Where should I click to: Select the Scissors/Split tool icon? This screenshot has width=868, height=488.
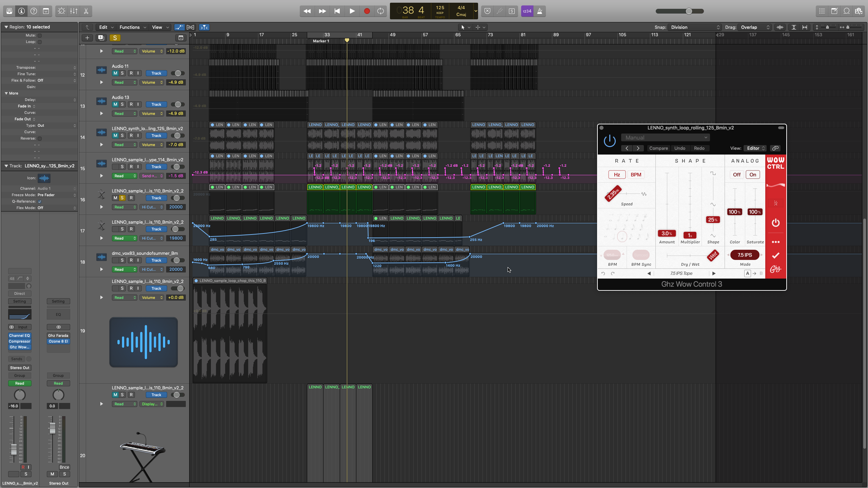[86, 11]
